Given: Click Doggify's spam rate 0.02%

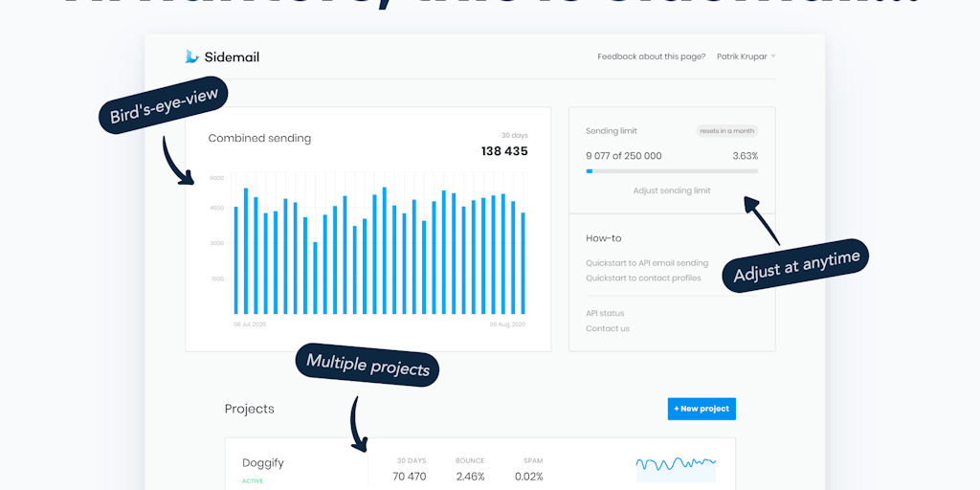Looking at the screenshot, I should 528,477.
